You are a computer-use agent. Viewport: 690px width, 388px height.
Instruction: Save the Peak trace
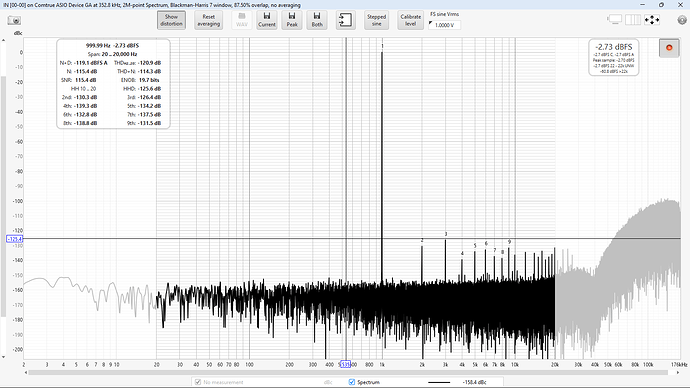click(292, 20)
